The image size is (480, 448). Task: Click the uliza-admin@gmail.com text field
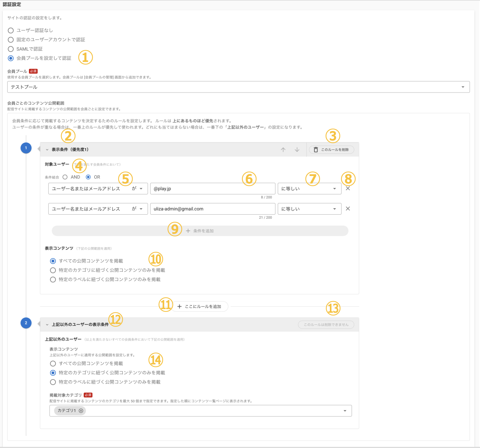click(212, 209)
